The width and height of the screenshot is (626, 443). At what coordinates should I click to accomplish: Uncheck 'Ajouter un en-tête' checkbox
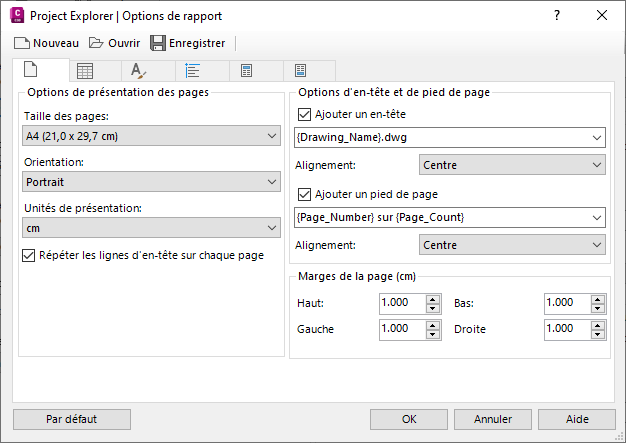pos(305,115)
